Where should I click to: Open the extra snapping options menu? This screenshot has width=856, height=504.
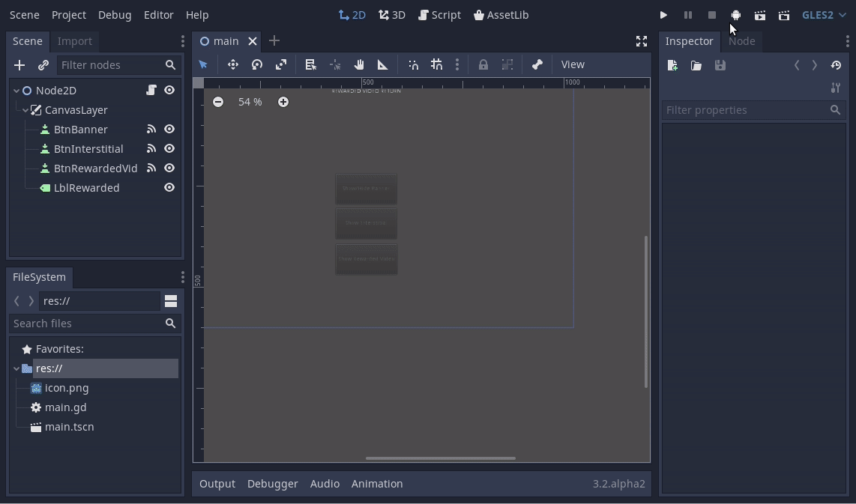(x=457, y=64)
